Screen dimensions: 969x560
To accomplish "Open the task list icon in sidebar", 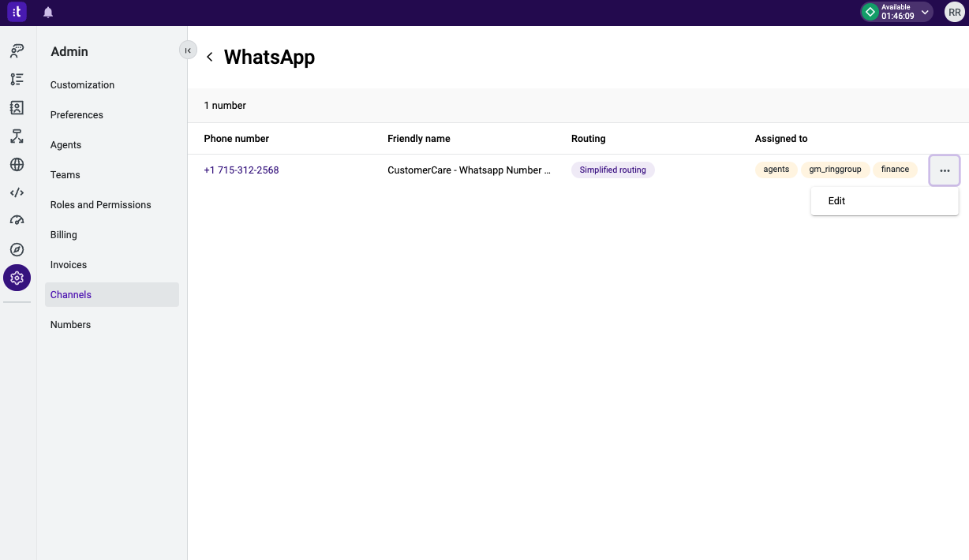I will pyautogui.click(x=17, y=79).
